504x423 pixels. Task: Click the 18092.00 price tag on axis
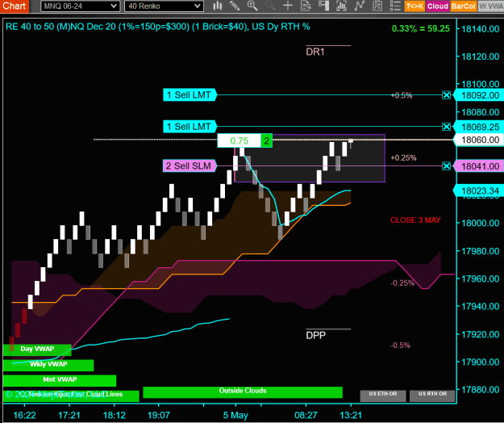tap(480, 95)
